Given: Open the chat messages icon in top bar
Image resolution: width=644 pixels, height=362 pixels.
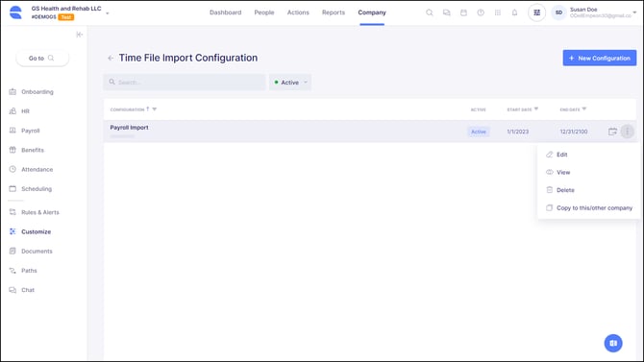Looking at the screenshot, I should [x=446, y=12].
